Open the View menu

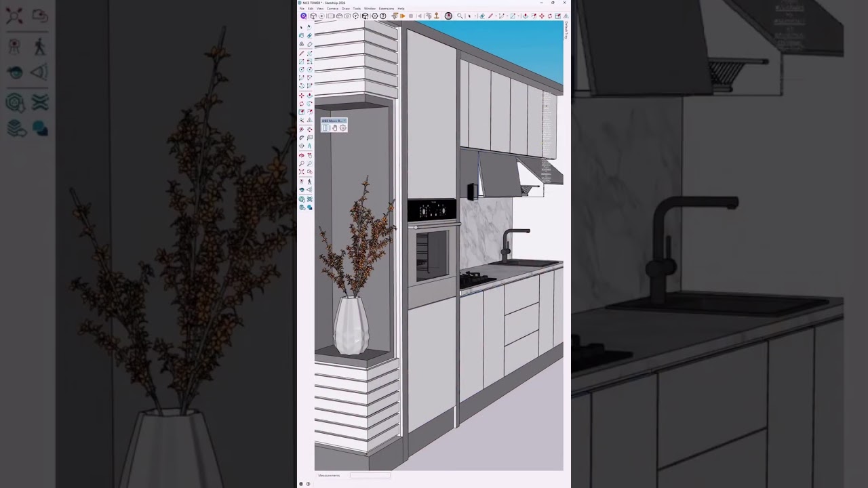[320, 9]
